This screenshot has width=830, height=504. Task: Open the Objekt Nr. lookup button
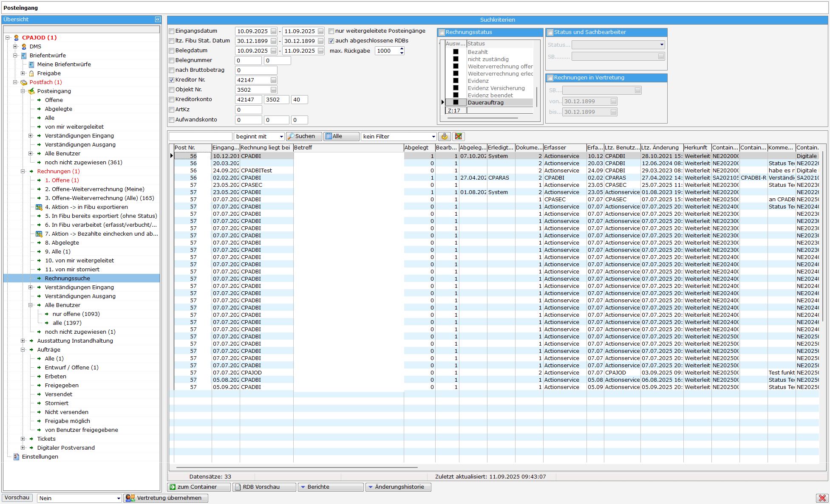(x=273, y=90)
